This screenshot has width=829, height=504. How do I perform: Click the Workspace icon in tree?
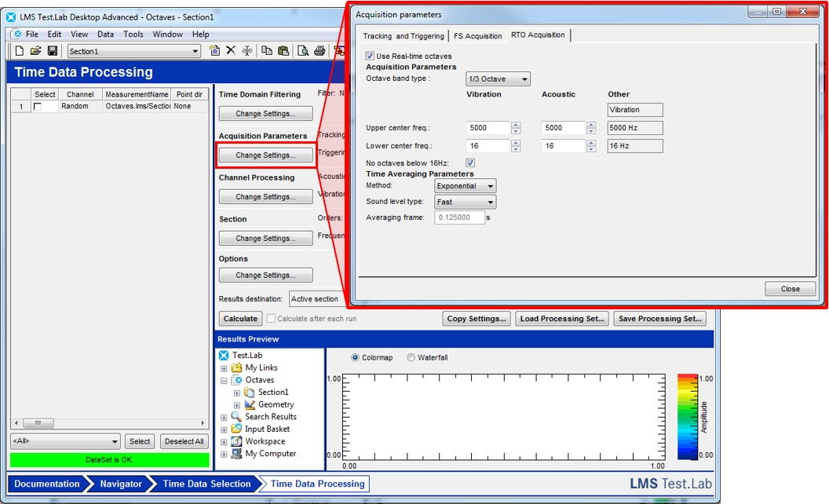(236, 441)
